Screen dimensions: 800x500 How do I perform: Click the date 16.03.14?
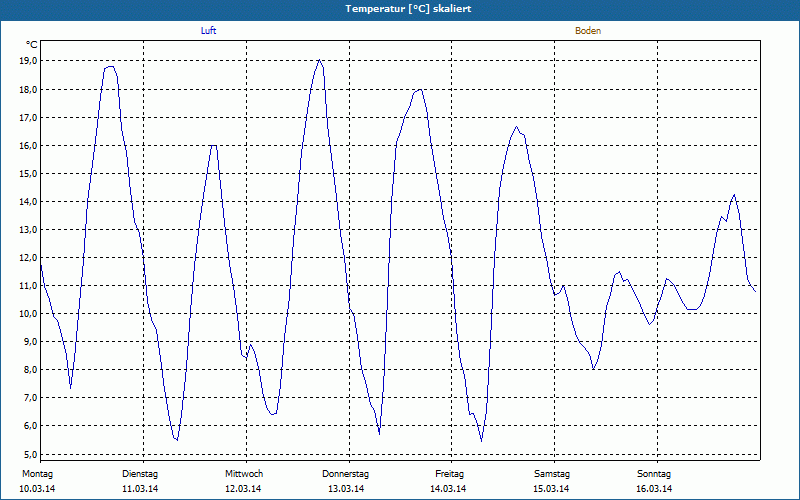coord(654,489)
